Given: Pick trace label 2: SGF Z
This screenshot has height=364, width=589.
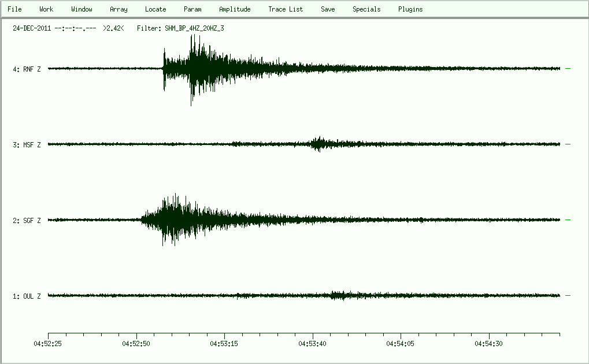Looking at the screenshot, I should [27, 221].
